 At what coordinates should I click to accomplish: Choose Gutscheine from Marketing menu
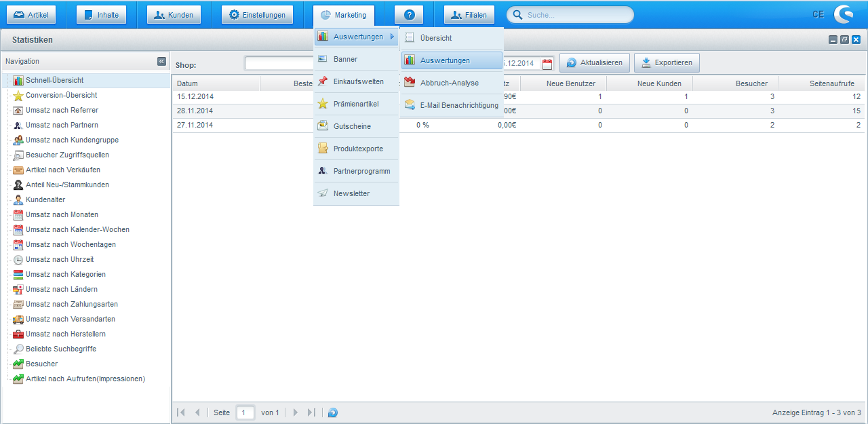351,126
